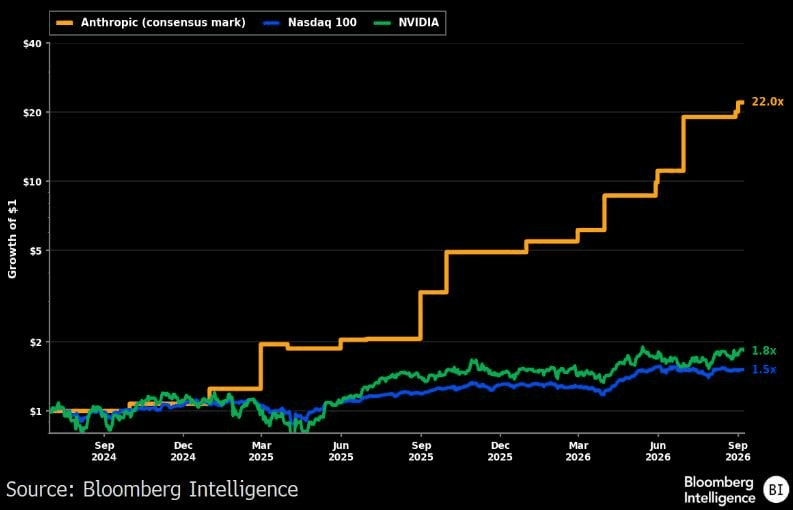The height and width of the screenshot is (510, 793).
Task: Select the blue Nasdaq 100 legend swatch
Action: 273,23
